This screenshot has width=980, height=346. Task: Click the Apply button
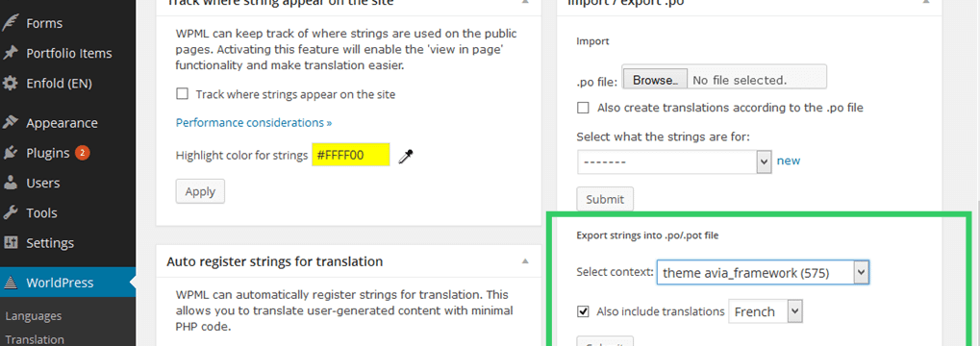point(200,191)
